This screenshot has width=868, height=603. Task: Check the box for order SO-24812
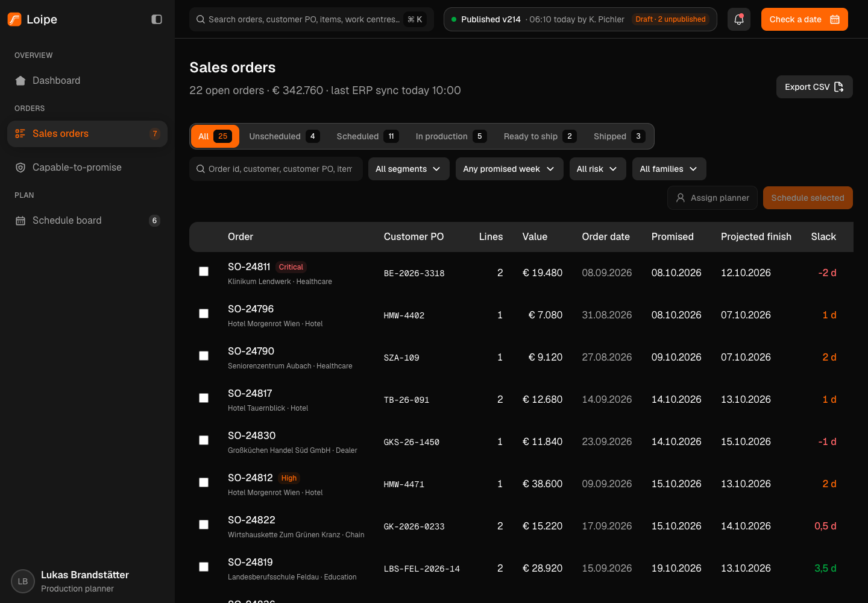coord(204,482)
